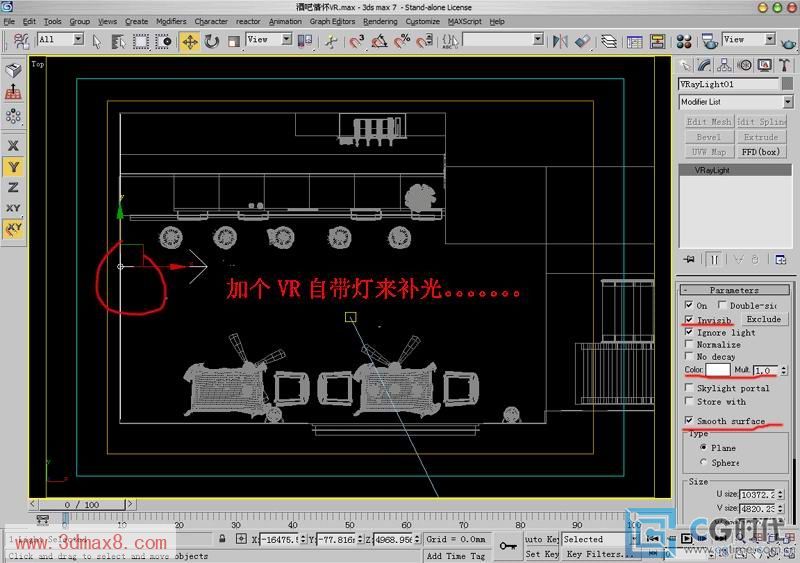The height and width of the screenshot is (563, 800).
Task: Open Render Scene dialog teapot icon
Action: coord(709,41)
